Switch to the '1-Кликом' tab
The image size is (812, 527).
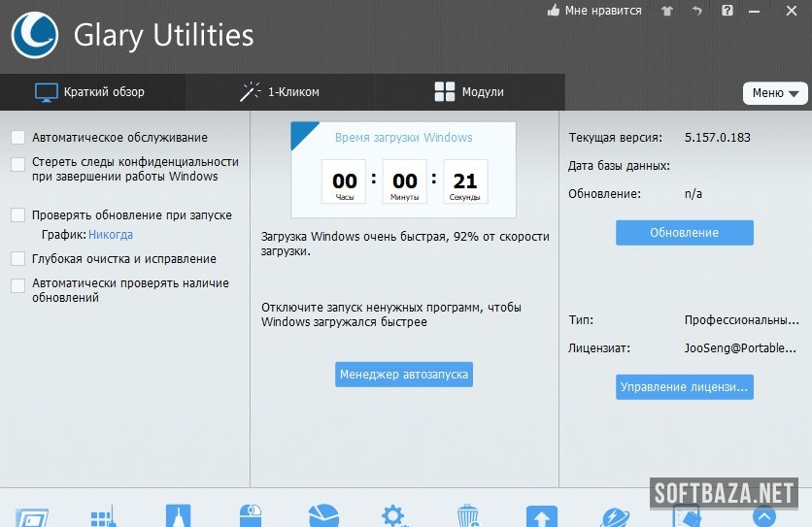pyautogui.click(x=280, y=92)
